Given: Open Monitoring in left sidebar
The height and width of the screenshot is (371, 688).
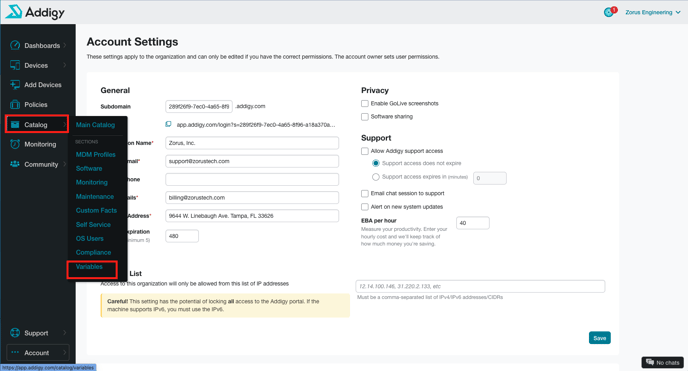Looking at the screenshot, I should 40,144.
